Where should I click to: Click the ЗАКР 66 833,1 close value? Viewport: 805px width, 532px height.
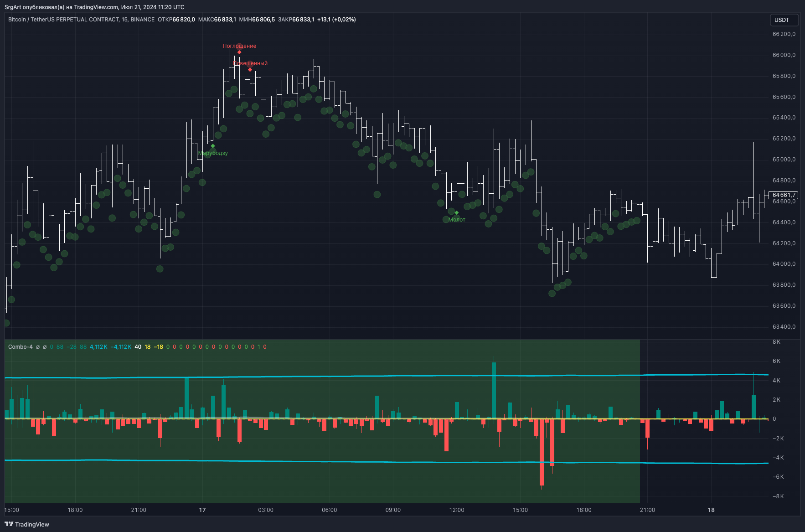coord(296,20)
